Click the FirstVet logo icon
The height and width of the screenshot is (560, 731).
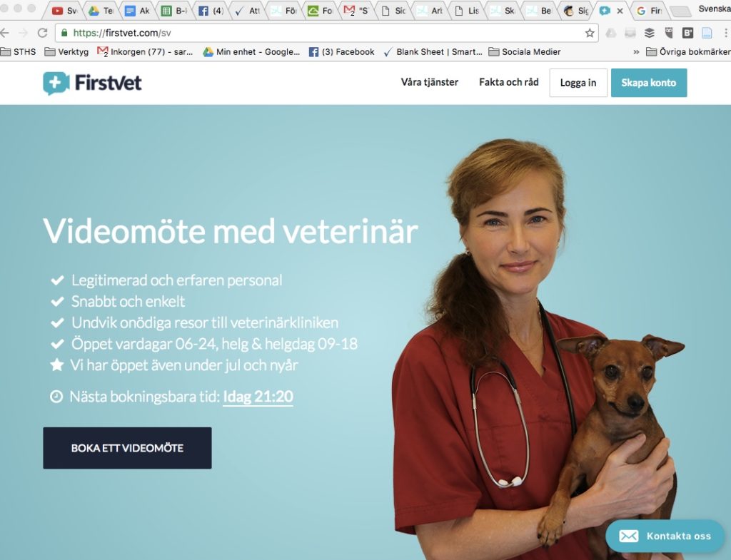pos(56,83)
